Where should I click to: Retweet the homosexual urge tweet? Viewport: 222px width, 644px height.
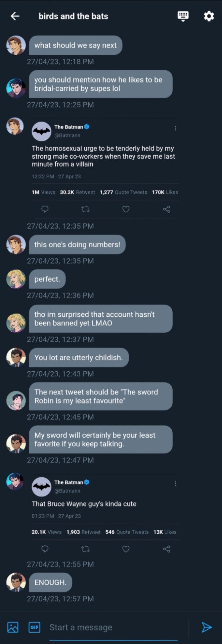85,209
